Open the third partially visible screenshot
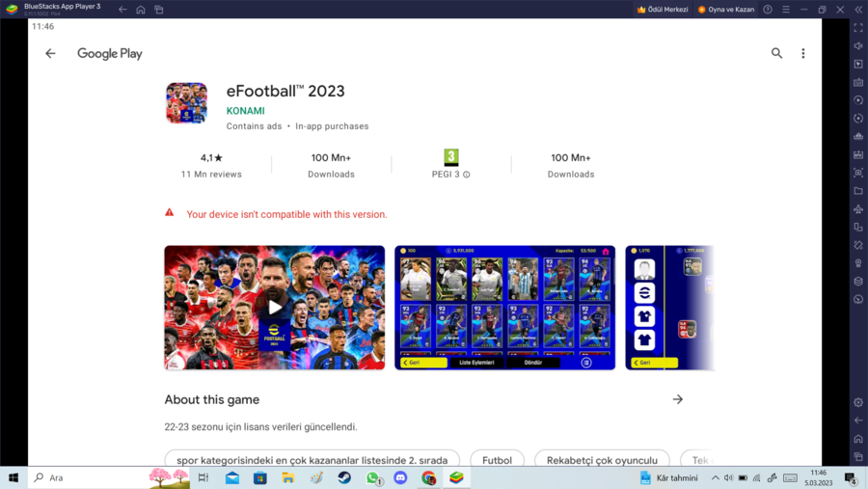Image resolution: width=868 pixels, height=489 pixels. [x=670, y=308]
